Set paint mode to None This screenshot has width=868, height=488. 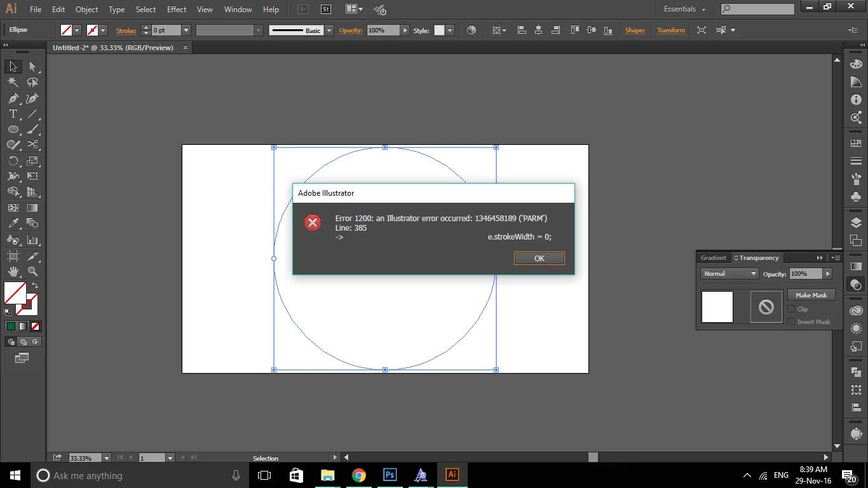tap(36, 326)
